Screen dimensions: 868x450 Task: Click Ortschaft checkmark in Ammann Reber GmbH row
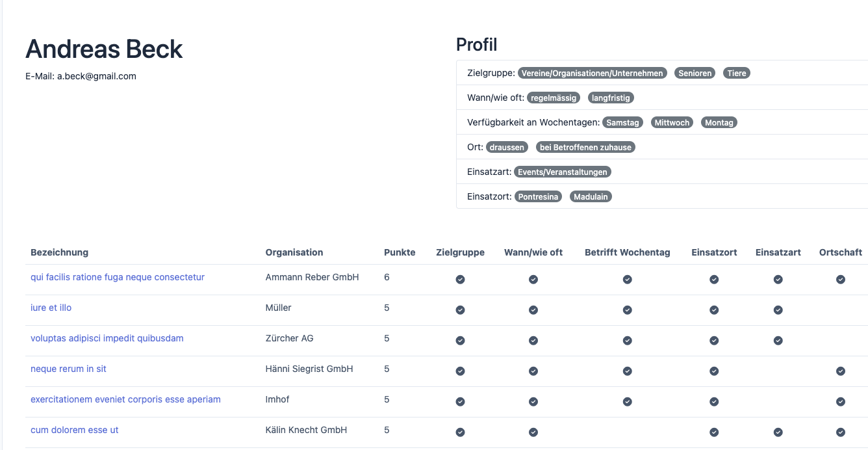(840, 280)
